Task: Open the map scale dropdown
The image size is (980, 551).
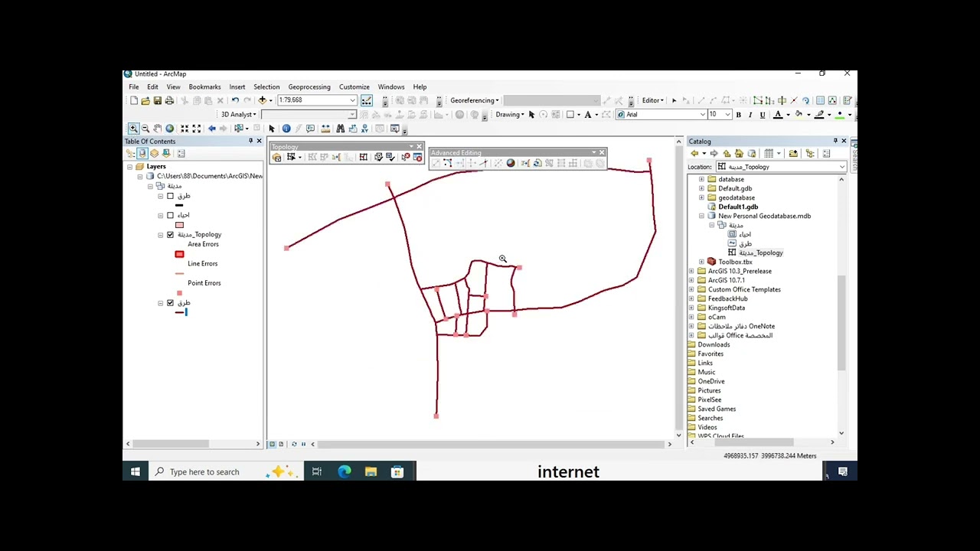Action: (x=353, y=100)
